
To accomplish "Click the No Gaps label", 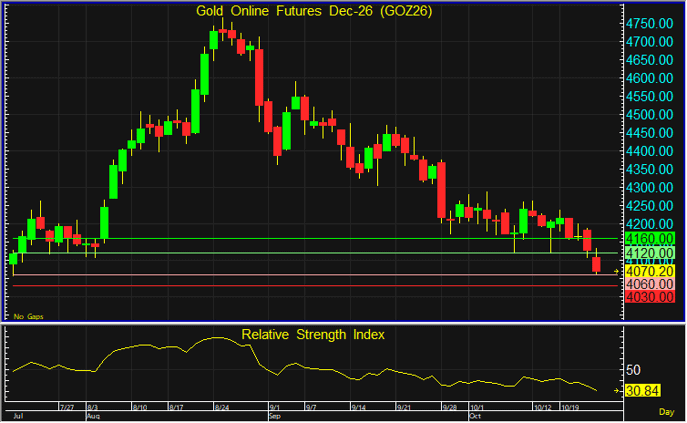I will point(28,316).
